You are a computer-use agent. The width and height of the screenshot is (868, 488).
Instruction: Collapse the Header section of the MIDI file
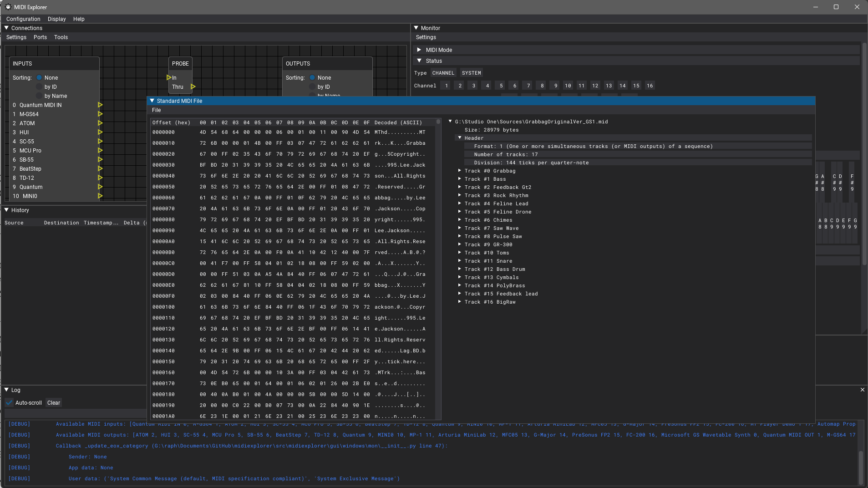[460, 137]
